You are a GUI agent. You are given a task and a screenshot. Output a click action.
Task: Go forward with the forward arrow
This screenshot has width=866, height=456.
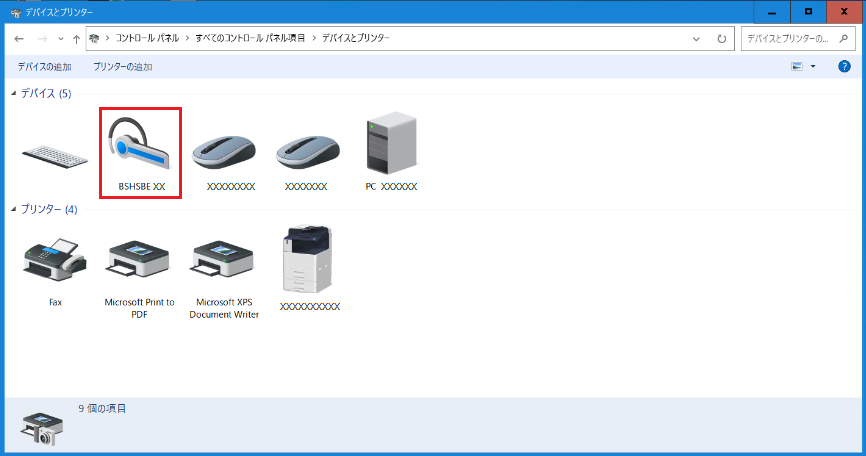click(x=42, y=39)
